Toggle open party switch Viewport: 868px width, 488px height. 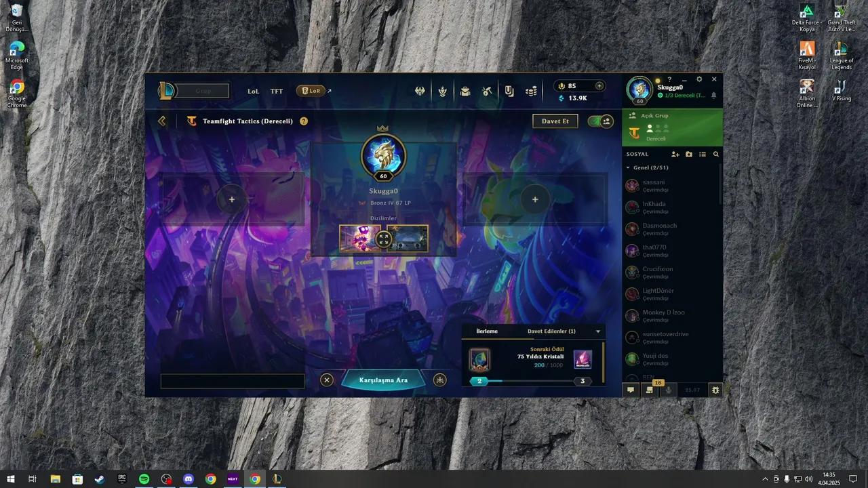[601, 121]
